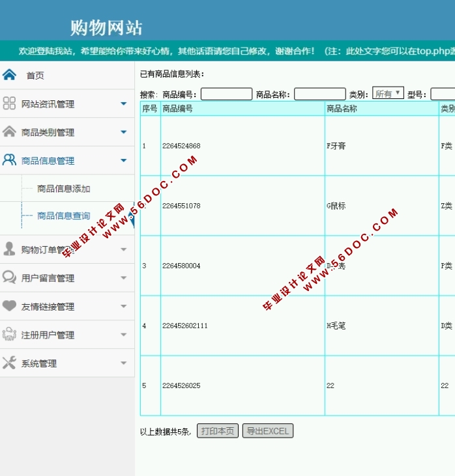Open the 类别 dropdown showing 所有
The image size is (455, 476).
388,94
